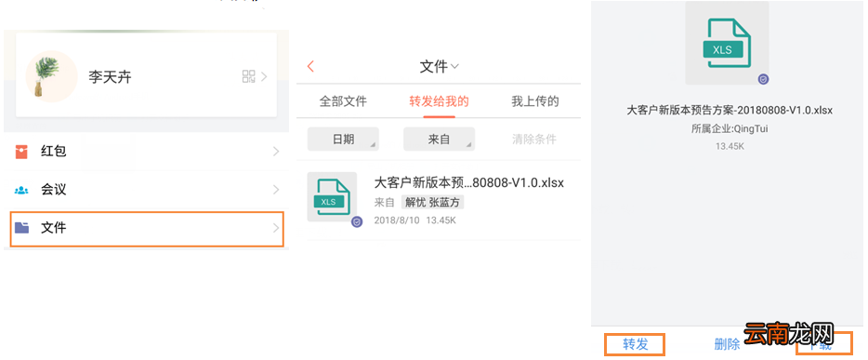Screen dimensions: 868x360
Task: Tap the shield badge on preview icon
Action: tap(763, 80)
